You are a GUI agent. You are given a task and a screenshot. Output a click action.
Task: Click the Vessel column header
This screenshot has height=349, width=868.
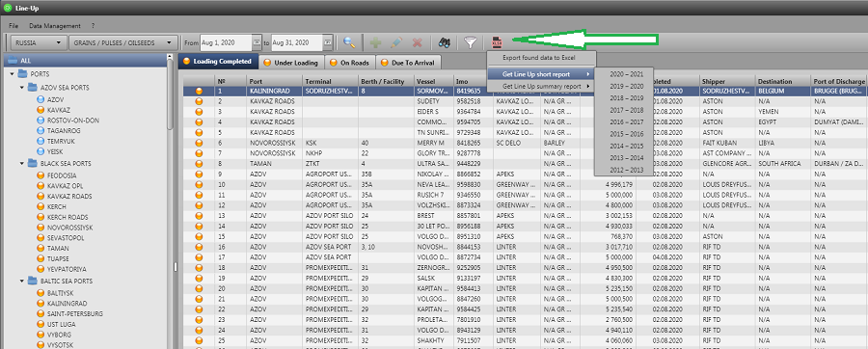pyautogui.click(x=433, y=81)
